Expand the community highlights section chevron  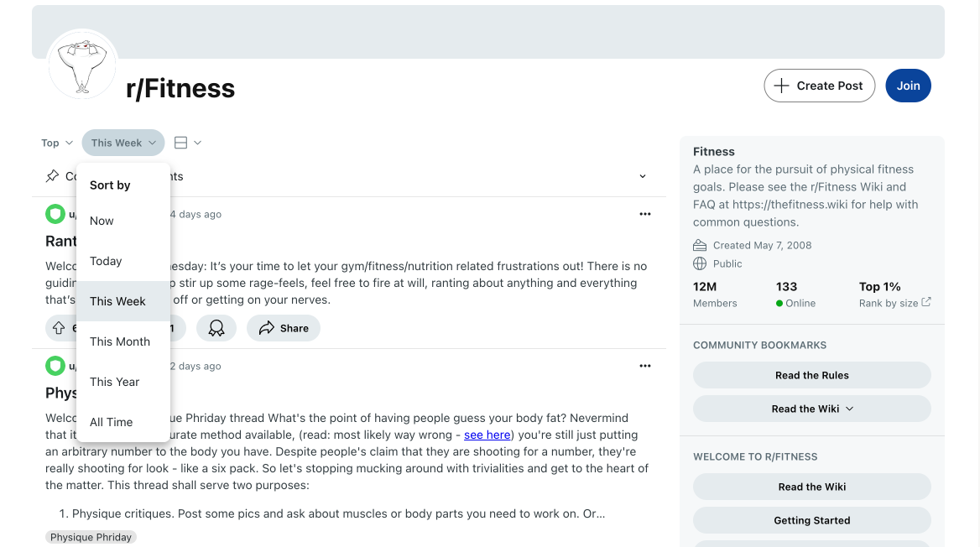tap(643, 176)
